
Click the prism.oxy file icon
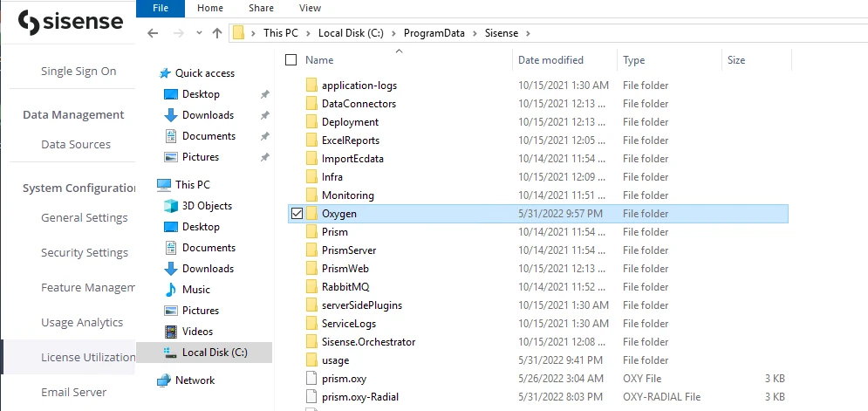point(311,379)
